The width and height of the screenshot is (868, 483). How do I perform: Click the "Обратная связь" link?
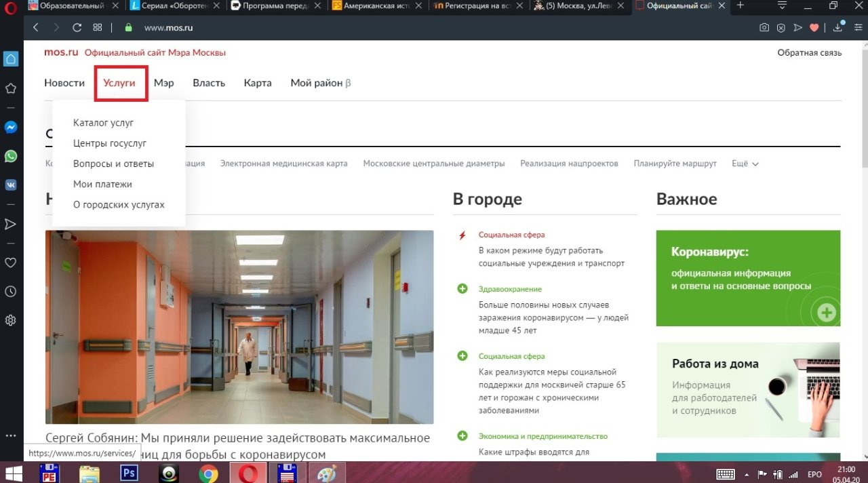click(x=809, y=53)
